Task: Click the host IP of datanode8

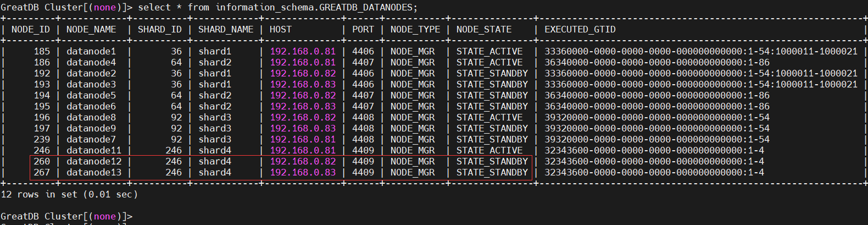Action: (303, 118)
